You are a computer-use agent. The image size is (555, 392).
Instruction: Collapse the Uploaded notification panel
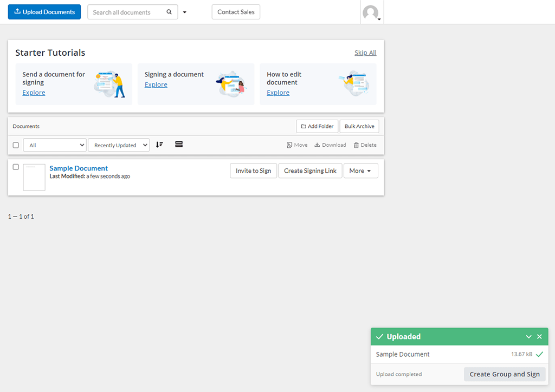529,337
